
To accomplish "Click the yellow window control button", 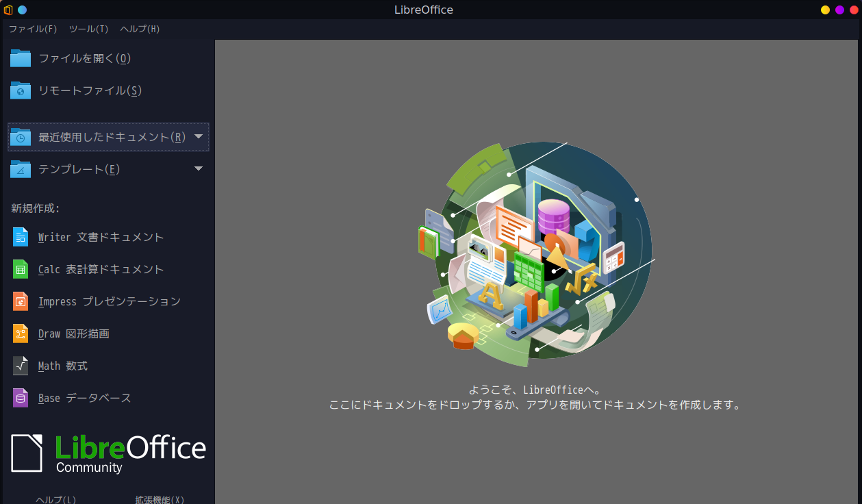I will click(826, 10).
